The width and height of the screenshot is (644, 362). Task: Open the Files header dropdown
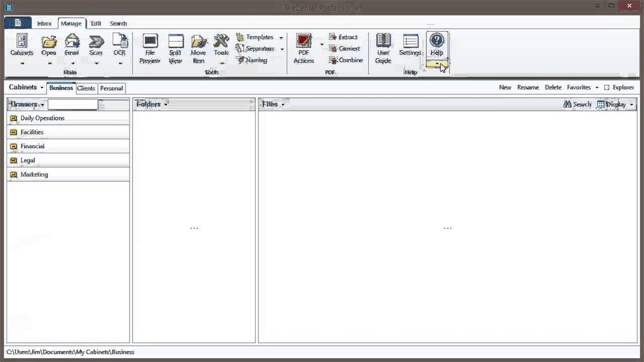(x=283, y=105)
